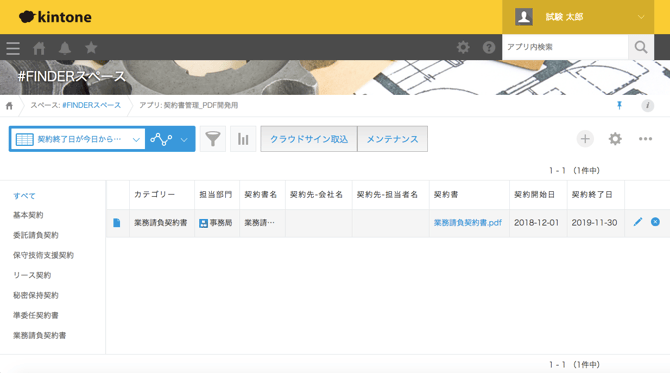The image size is (670, 373).
Task: Expand the process flow graph dropdown arrow
Action: click(x=184, y=139)
